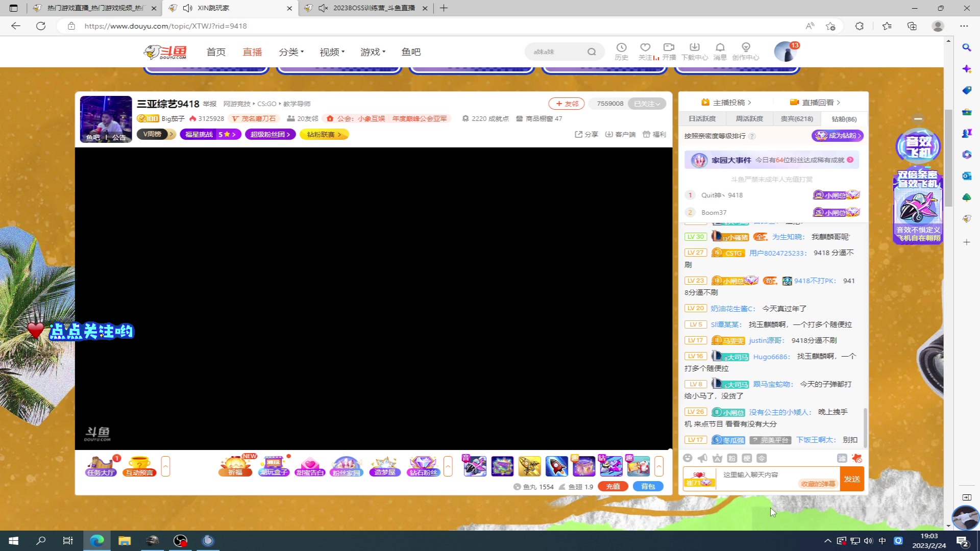
Task: Click the orange 发送 send button
Action: [x=852, y=479]
